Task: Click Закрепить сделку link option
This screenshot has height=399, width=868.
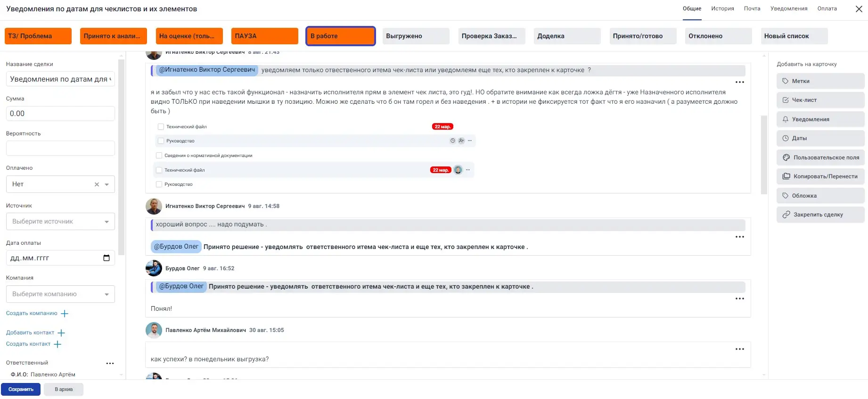Action: [820, 215]
